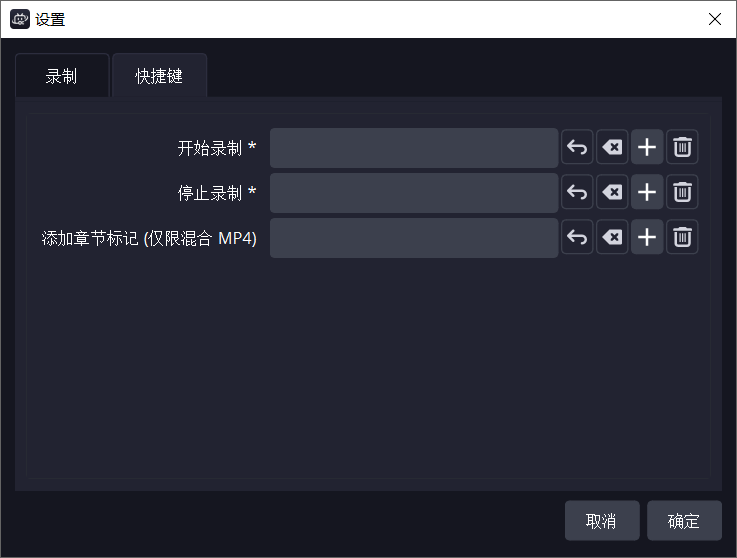The width and height of the screenshot is (737, 558).
Task: Close the 设置 dialog window
Action: pyautogui.click(x=714, y=19)
